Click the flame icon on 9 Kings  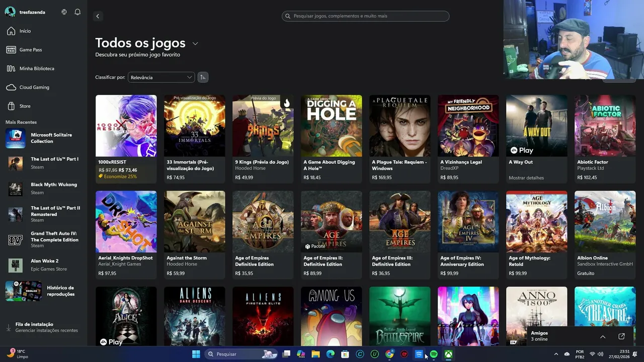[x=286, y=103]
